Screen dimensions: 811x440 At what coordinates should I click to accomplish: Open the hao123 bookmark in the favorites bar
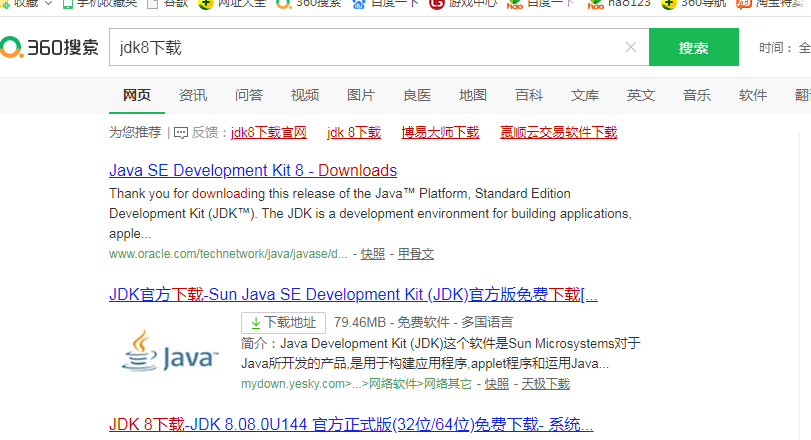(x=619, y=4)
